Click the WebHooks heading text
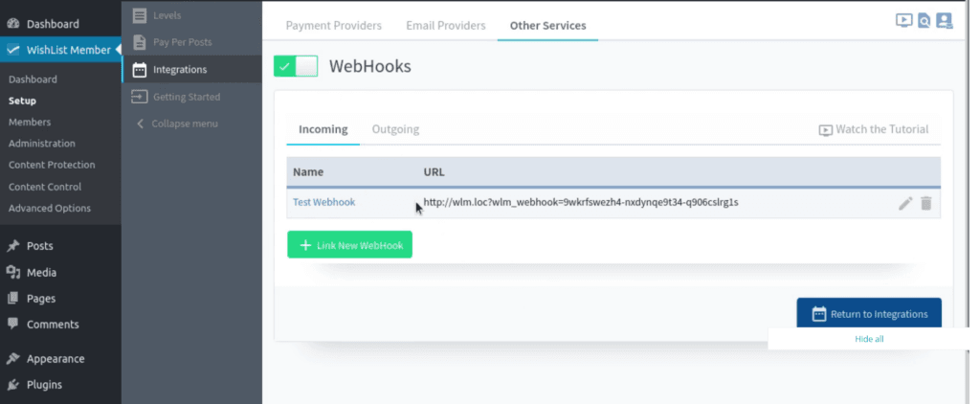This screenshot has width=980, height=404. [370, 66]
